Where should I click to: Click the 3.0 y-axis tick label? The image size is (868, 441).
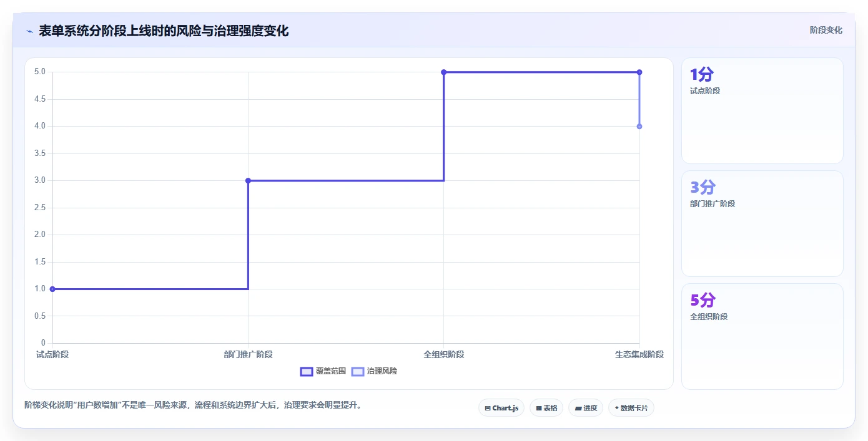40,180
